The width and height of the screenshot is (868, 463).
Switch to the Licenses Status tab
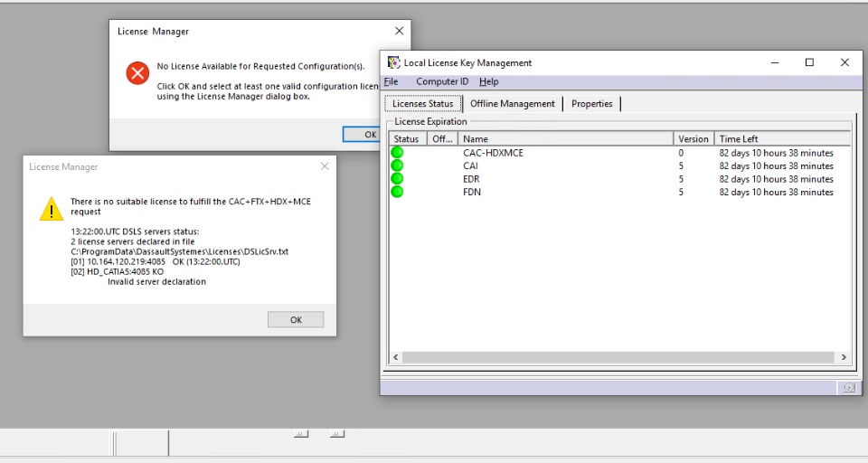click(x=422, y=104)
